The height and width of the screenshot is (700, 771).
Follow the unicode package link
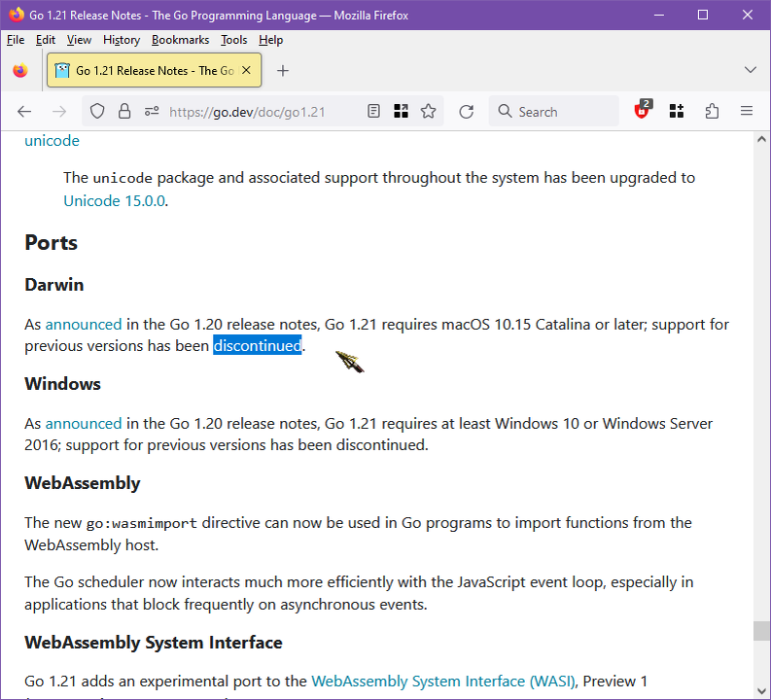[52, 141]
